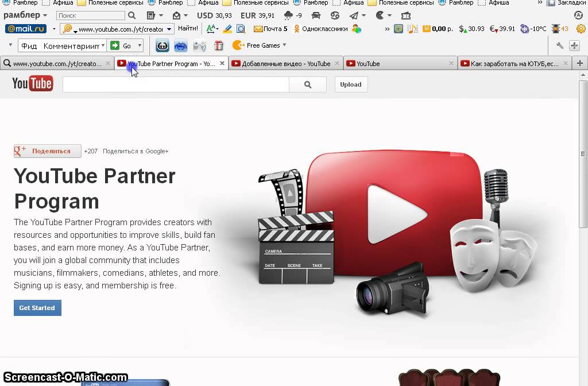Click the YouTube search magnifier button
Image resolution: width=588 pixels, height=386 pixels.
point(308,84)
